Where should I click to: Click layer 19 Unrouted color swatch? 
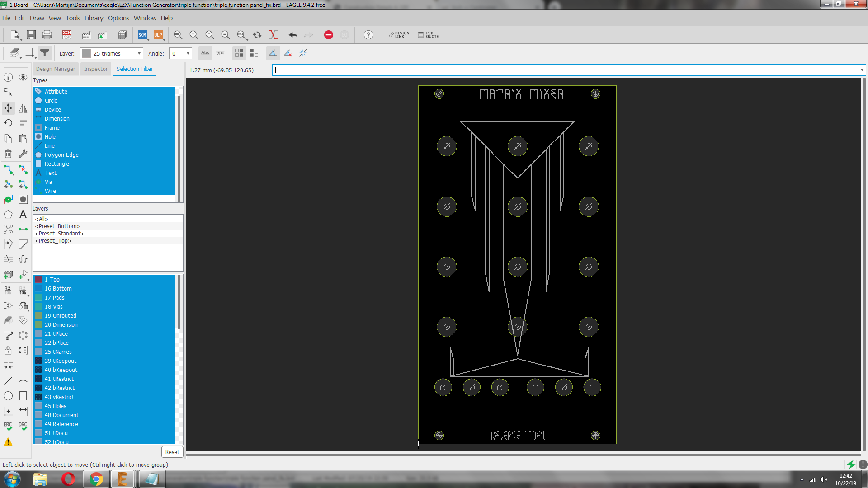pyautogui.click(x=38, y=315)
